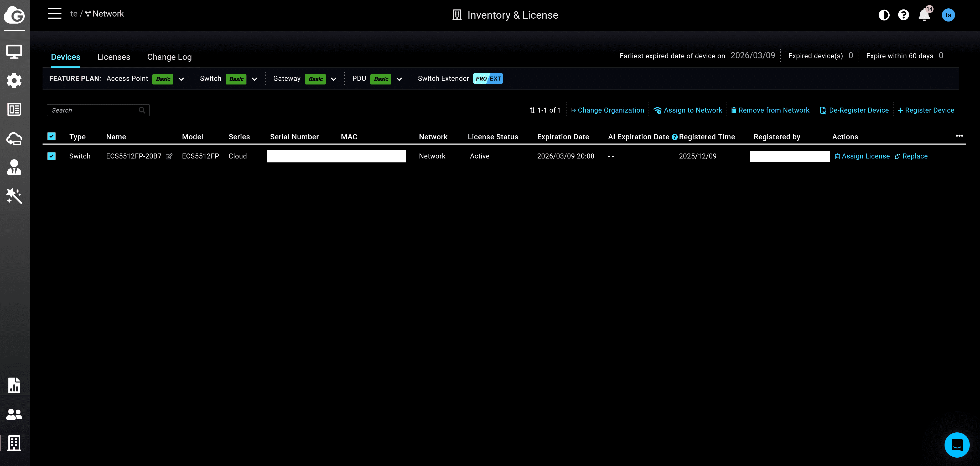Expand Access Point feature plan dropdown

(181, 79)
